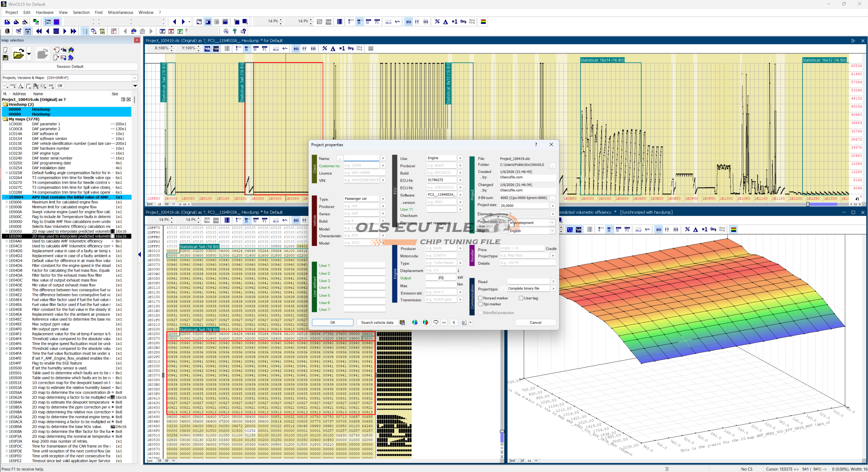This screenshot has height=472, width=868.
Task: Check the Spi marker checkbox
Action: [480, 304]
